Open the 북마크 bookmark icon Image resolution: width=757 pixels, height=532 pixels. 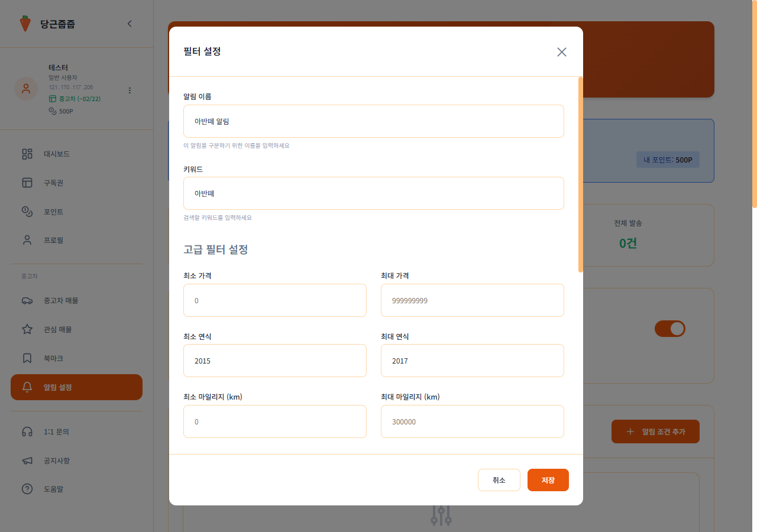tap(27, 358)
